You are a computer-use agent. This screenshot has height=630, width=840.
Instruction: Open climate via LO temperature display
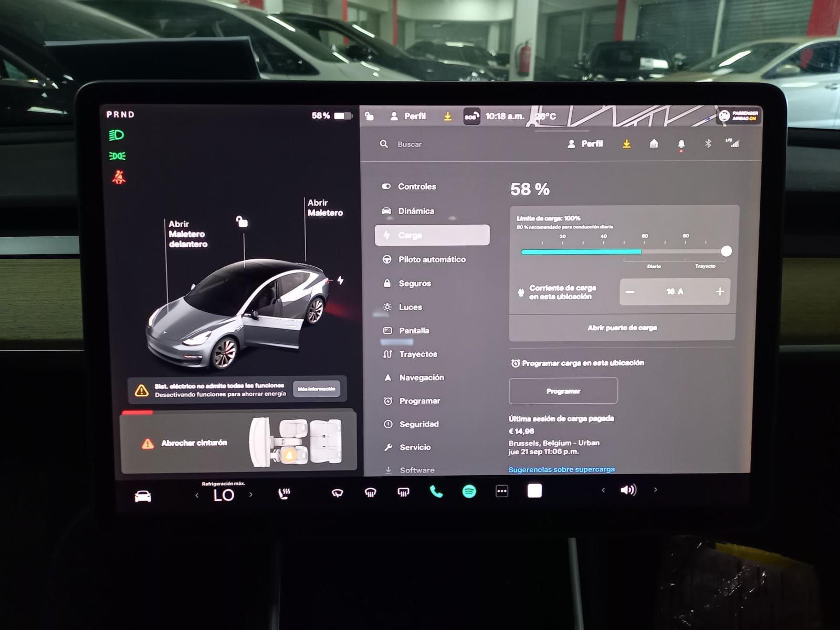(x=224, y=495)
